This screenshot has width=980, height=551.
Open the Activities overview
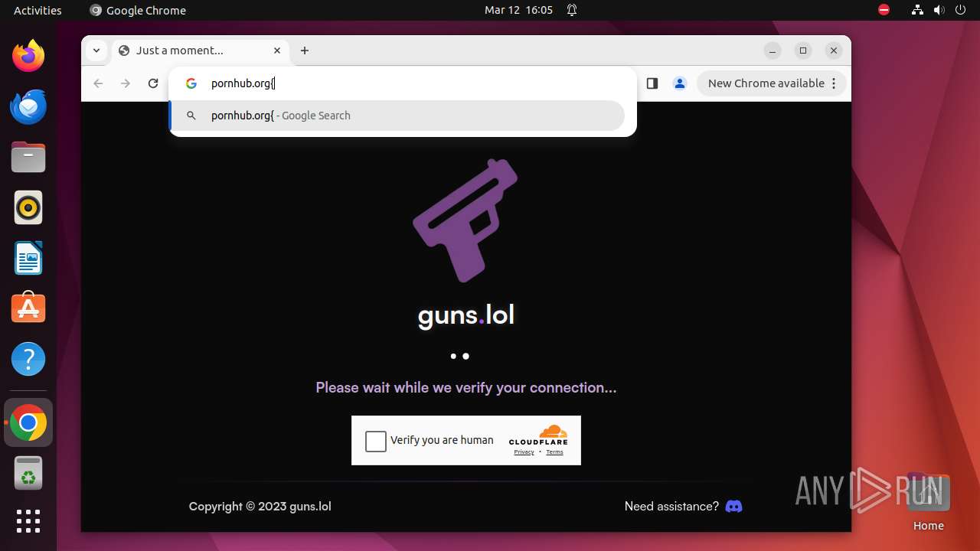tap(38, 10)
